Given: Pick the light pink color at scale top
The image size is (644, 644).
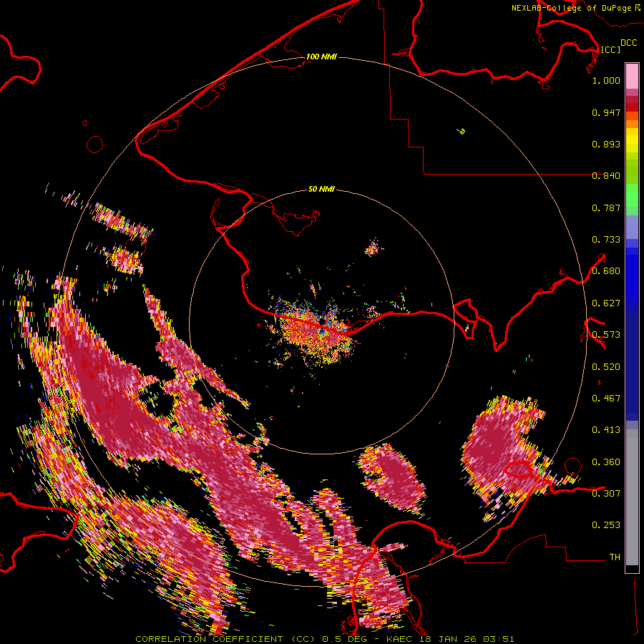Looking at the screenshot, I should point(632,76).
